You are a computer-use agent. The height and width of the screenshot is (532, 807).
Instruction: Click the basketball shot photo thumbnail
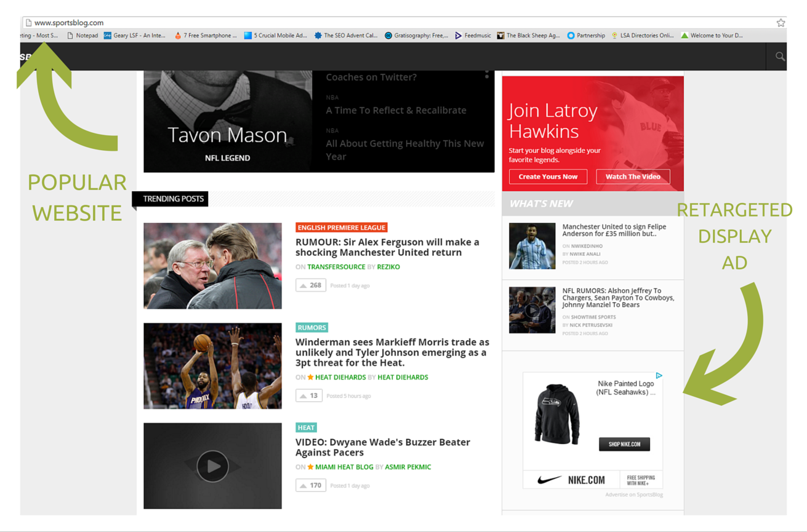pos(212,366)
